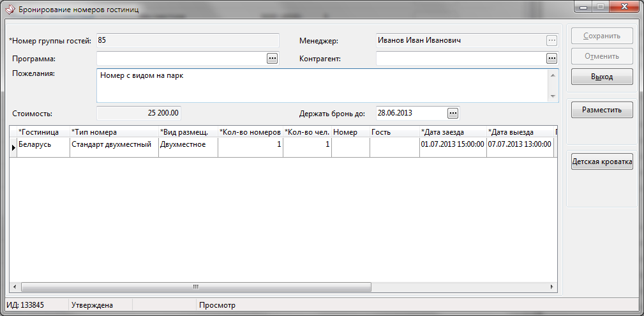Click the row indicator arrow of first row
This screenshot has width=644, height=316.
[x=13, y=147]
